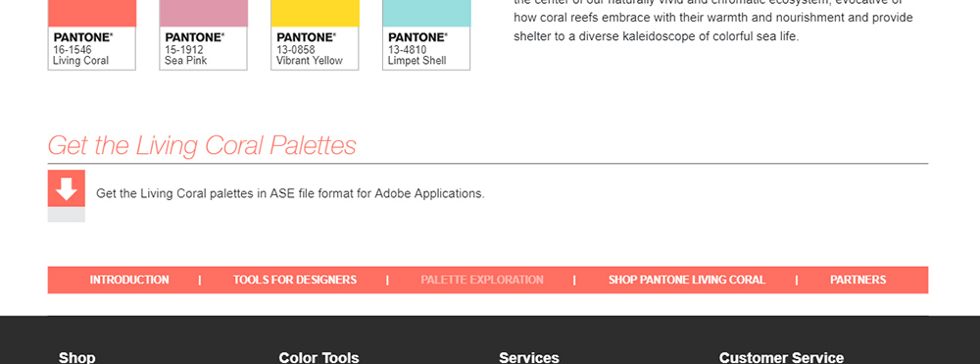
Task: Go to Tools for Designers tab
Action: pyautogui.click(x=295, y=280)
